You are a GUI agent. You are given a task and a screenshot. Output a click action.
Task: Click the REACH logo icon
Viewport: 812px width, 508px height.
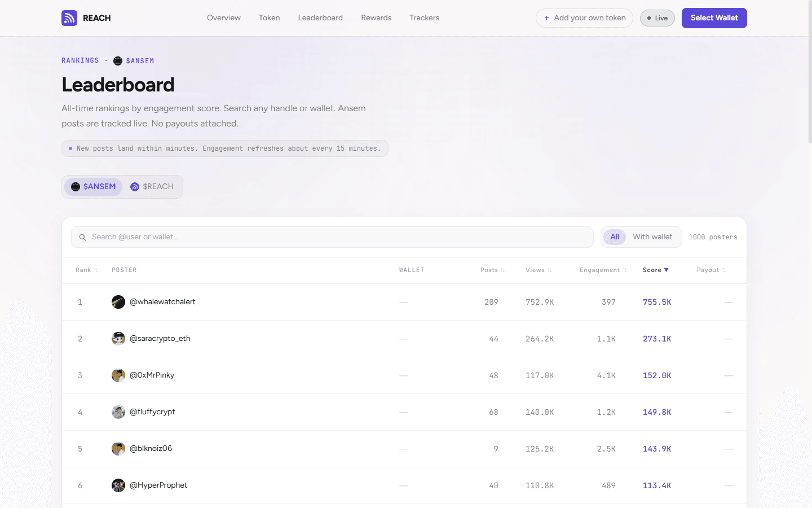(x=69, y=18)
